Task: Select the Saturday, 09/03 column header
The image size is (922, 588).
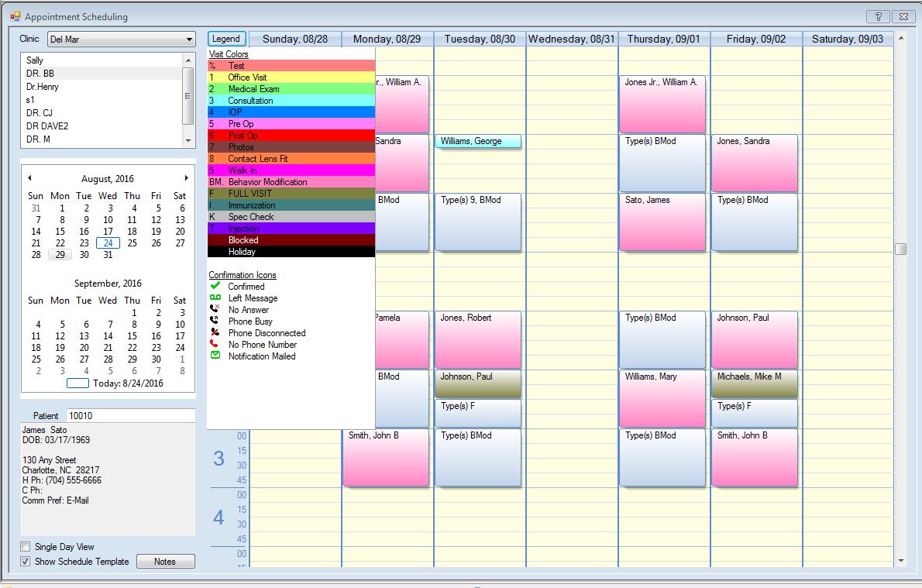Action: coord(848,39)
